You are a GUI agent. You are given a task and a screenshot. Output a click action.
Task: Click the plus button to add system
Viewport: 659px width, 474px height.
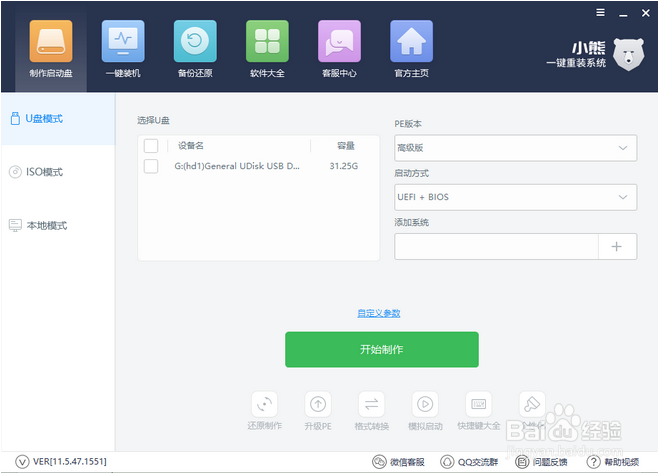click(617, 247)
